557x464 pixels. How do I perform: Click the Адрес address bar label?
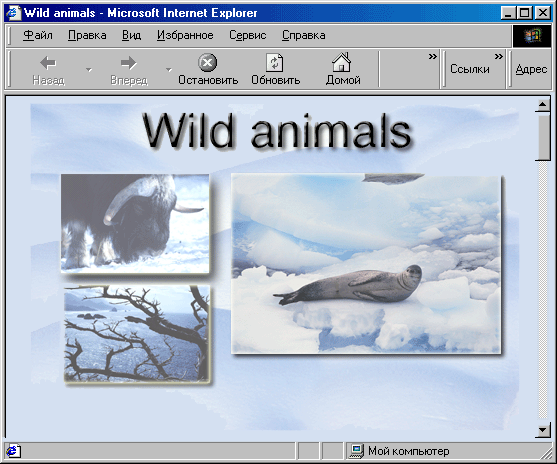click(x=531, y=69)
